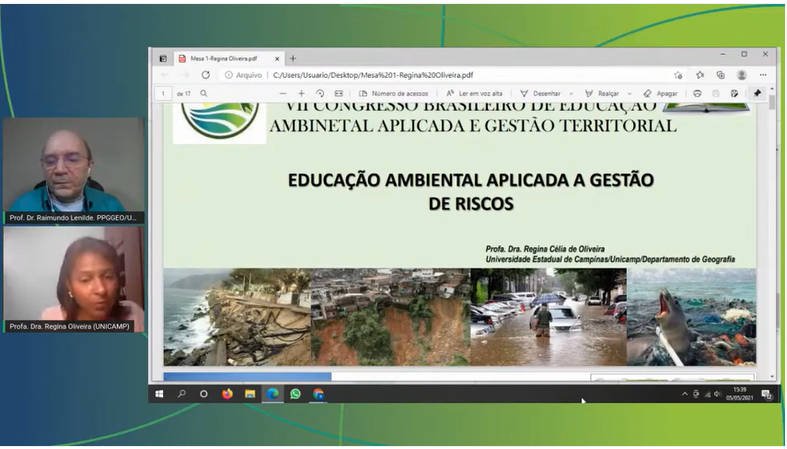
Task: Click the eroded coastline photo
Action: tap(237, 317)
